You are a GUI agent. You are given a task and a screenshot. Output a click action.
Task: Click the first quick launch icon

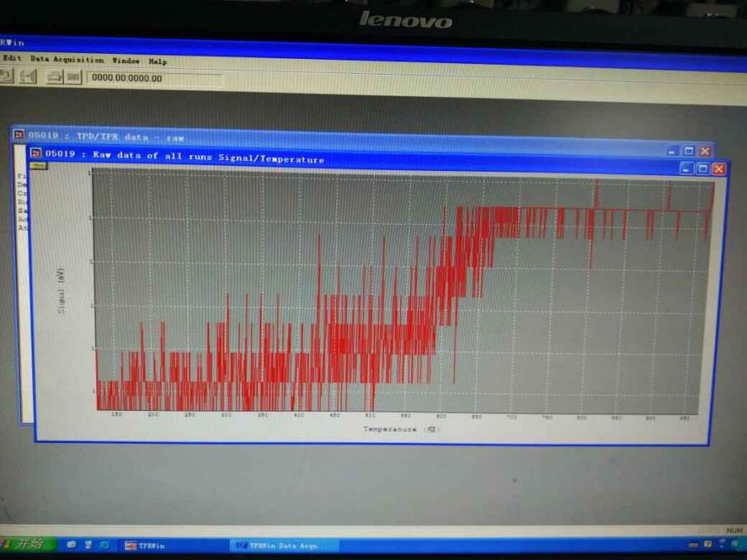71,544
